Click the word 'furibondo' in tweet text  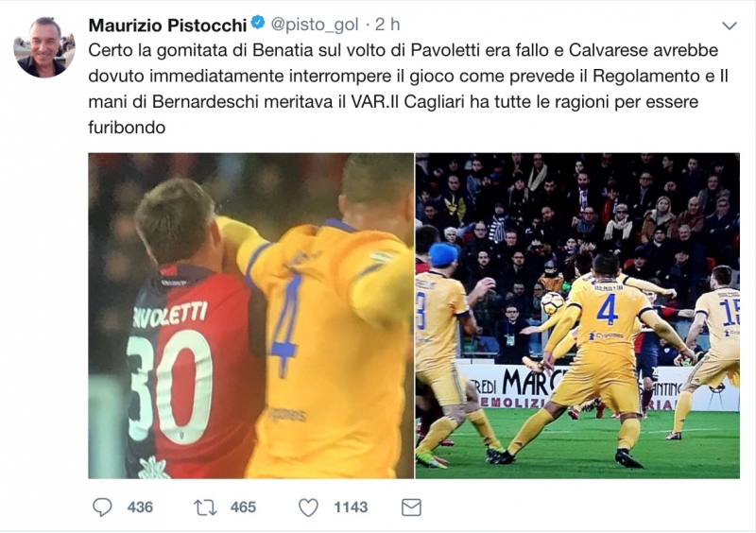(127, 128)
